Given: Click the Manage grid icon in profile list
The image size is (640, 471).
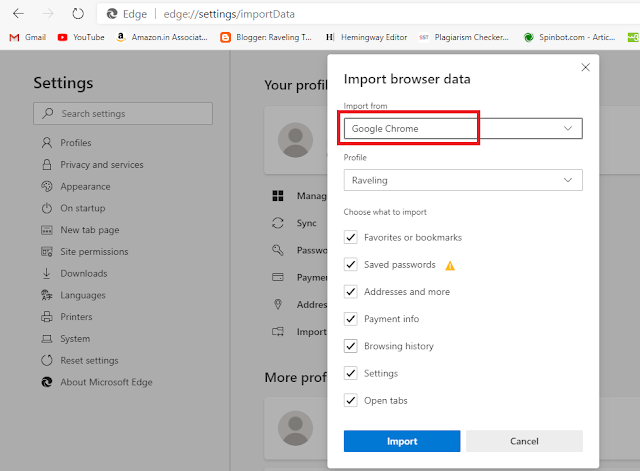Looking at the screenshot, I should 278,196.
